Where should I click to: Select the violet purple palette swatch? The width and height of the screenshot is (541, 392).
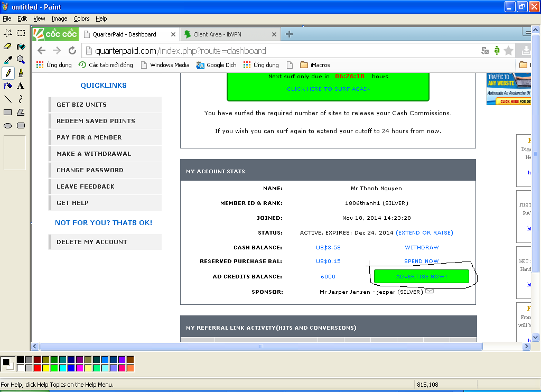[122, 360]
